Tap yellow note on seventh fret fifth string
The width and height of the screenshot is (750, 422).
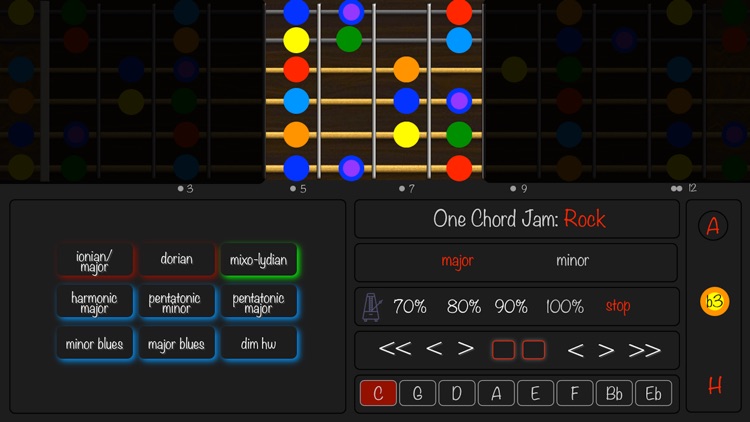point(407,134)
